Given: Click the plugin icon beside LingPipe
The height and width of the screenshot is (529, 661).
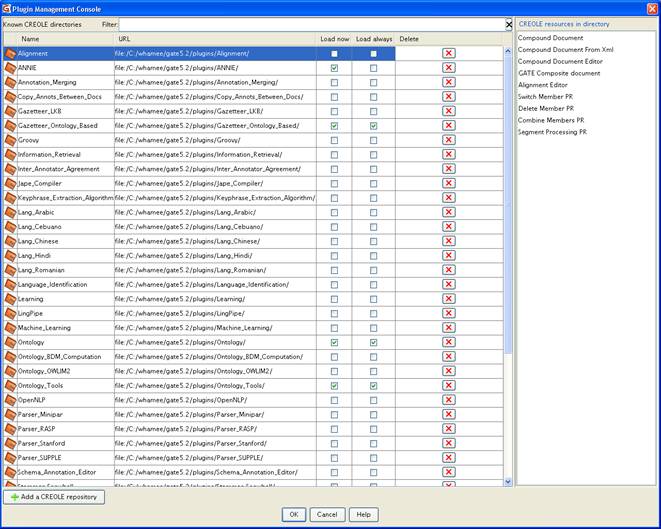Looking at the screenshot, I should coord(11,314).
